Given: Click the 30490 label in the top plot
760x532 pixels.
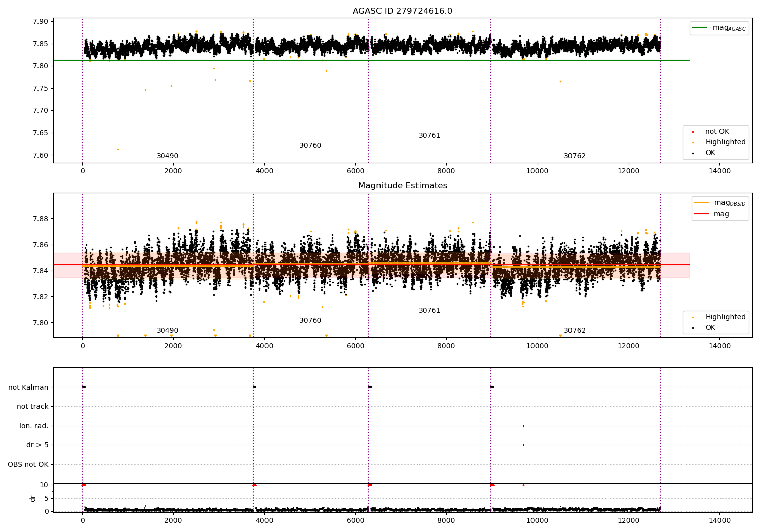Looking at the screenshot, I should [167, 156].
